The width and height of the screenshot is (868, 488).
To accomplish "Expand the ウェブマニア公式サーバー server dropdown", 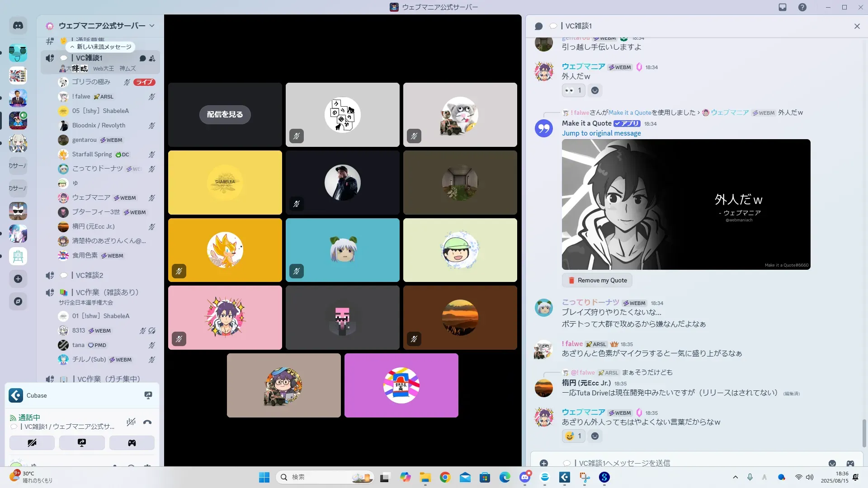I will (x=152, y=26).
